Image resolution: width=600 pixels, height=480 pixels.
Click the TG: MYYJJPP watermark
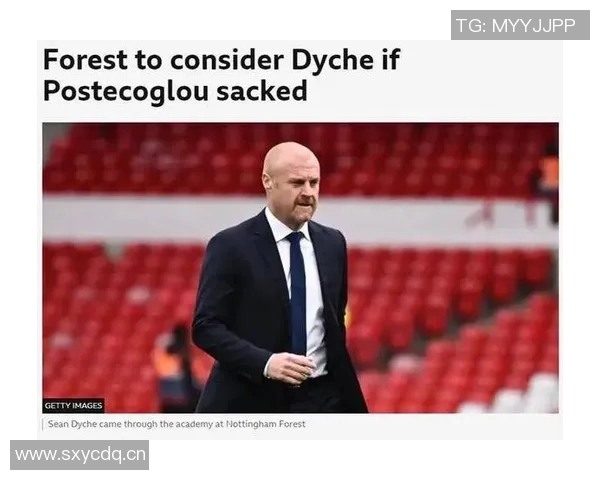click(520, 25)
